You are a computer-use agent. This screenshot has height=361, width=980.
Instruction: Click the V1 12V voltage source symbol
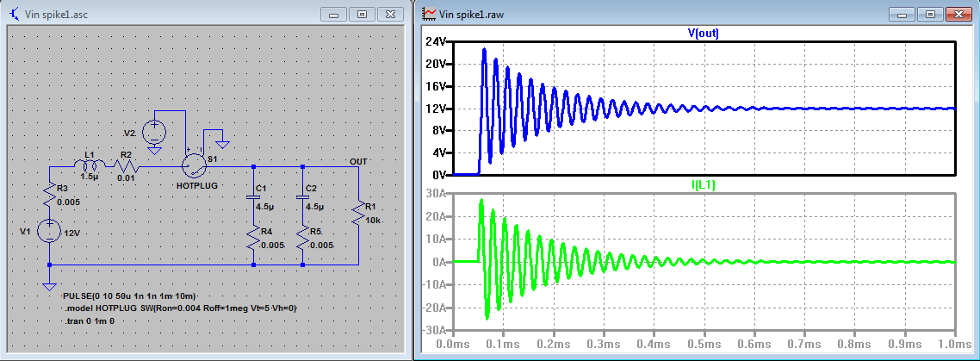tap(50, 230)
